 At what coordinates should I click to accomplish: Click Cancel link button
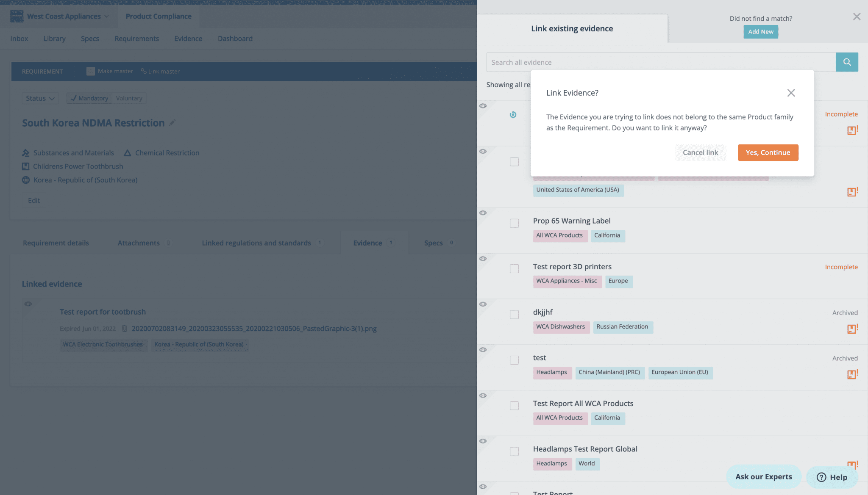tap(700, 152)
